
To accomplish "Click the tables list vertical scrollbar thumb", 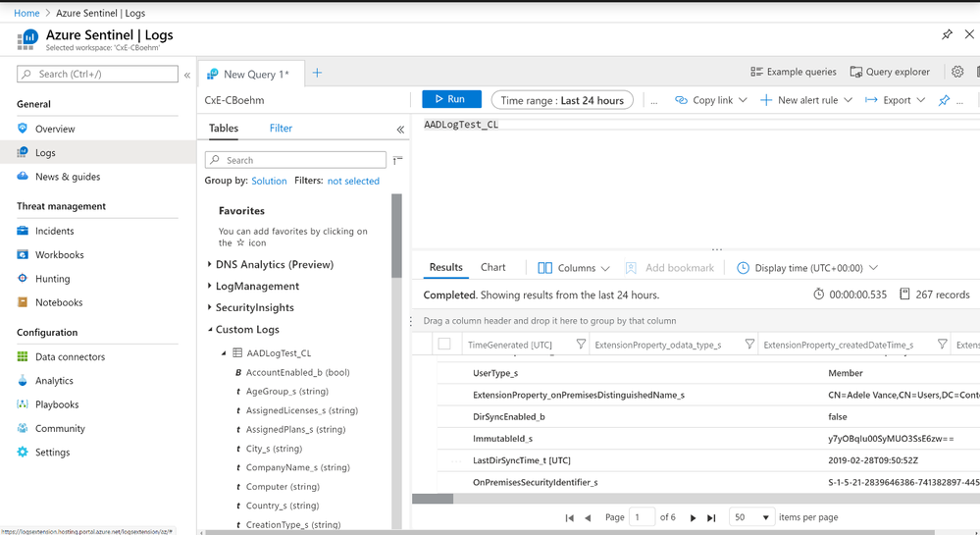I will coord(396,236).
